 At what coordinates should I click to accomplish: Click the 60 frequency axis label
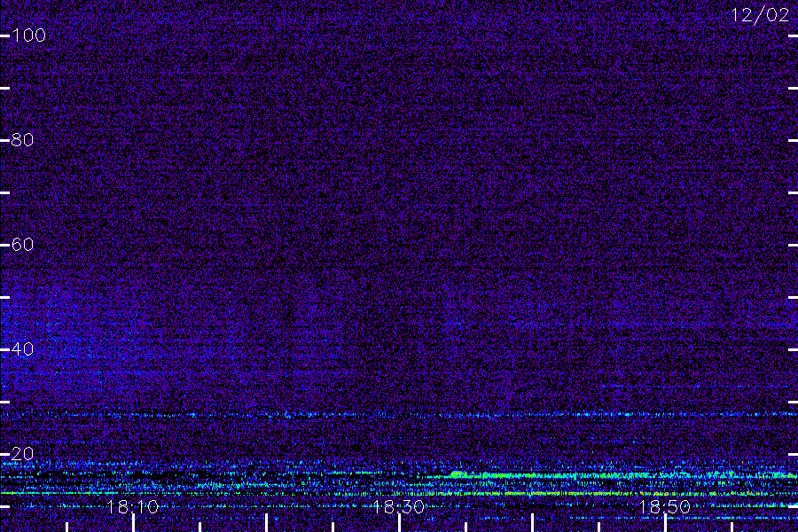22,245
